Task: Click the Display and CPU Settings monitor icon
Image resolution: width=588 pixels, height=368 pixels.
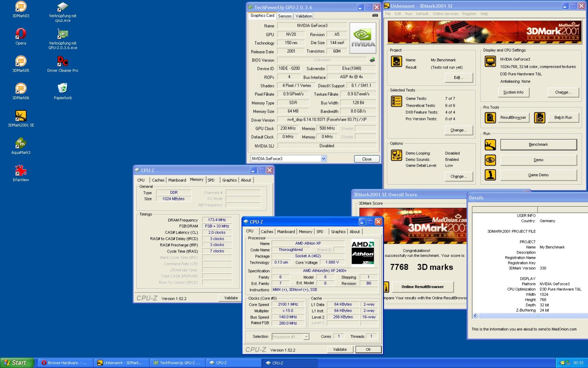Action: pos(490,61)
